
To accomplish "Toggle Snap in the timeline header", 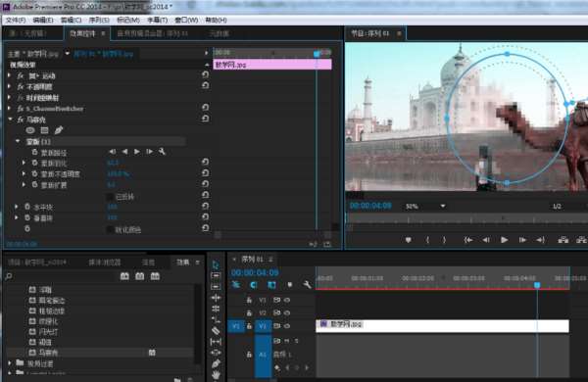I will [x=254, y=285].
